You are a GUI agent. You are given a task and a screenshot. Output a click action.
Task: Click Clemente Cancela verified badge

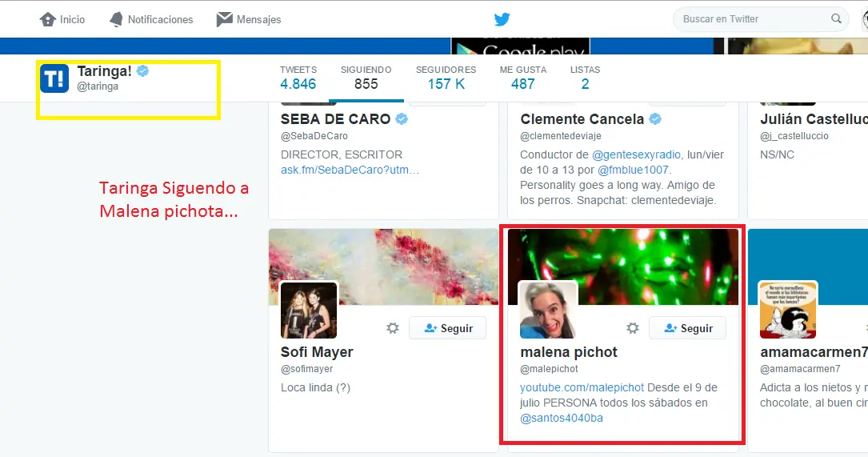[655, 118]
